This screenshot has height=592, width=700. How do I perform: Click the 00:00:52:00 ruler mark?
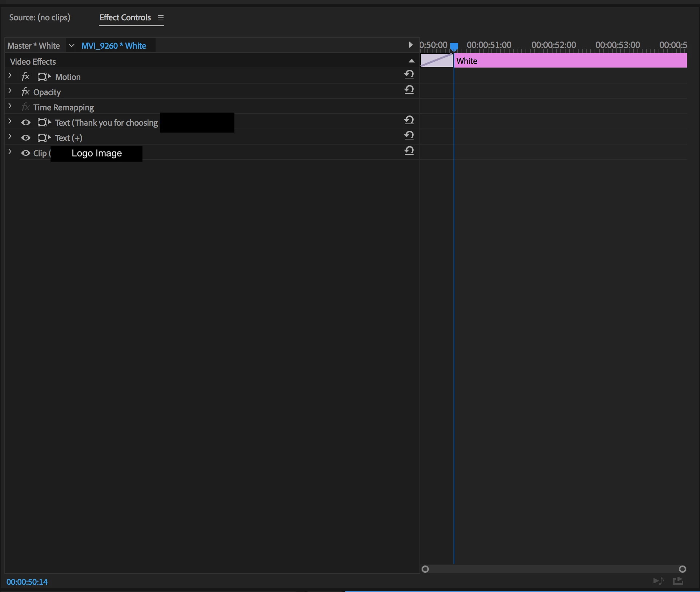pyautogui.click(x=554, y=45)
